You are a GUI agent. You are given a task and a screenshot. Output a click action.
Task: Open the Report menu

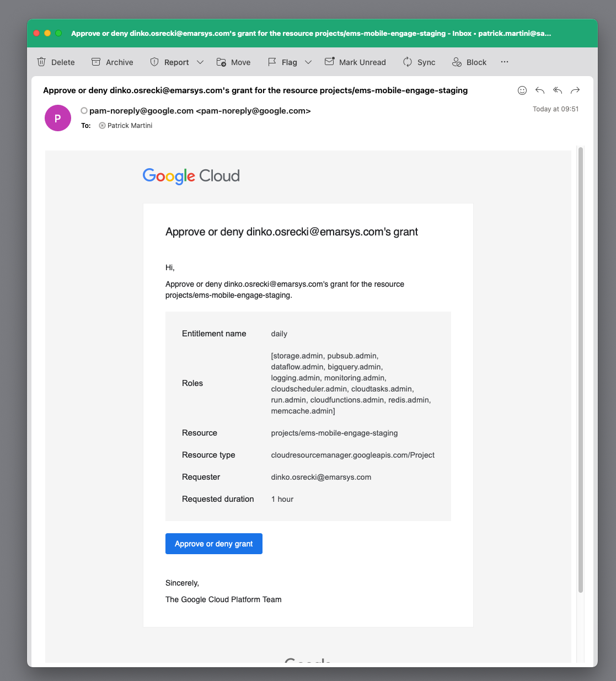click(170, 62)
